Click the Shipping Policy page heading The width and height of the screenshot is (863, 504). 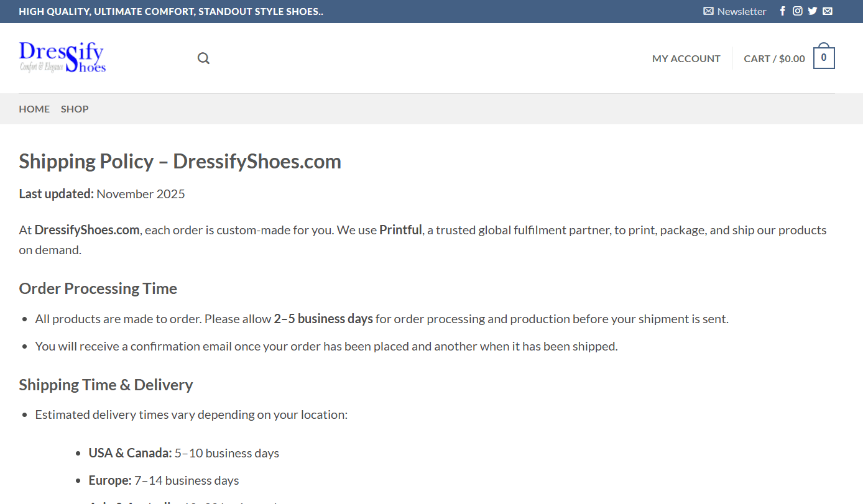[x=180, y=162]
